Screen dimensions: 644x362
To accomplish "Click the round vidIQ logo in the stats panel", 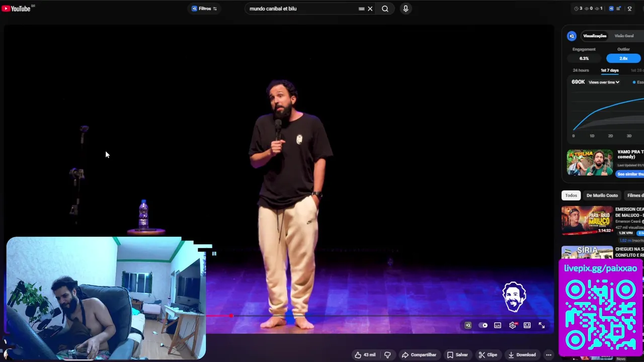I will tap(572, 36).
